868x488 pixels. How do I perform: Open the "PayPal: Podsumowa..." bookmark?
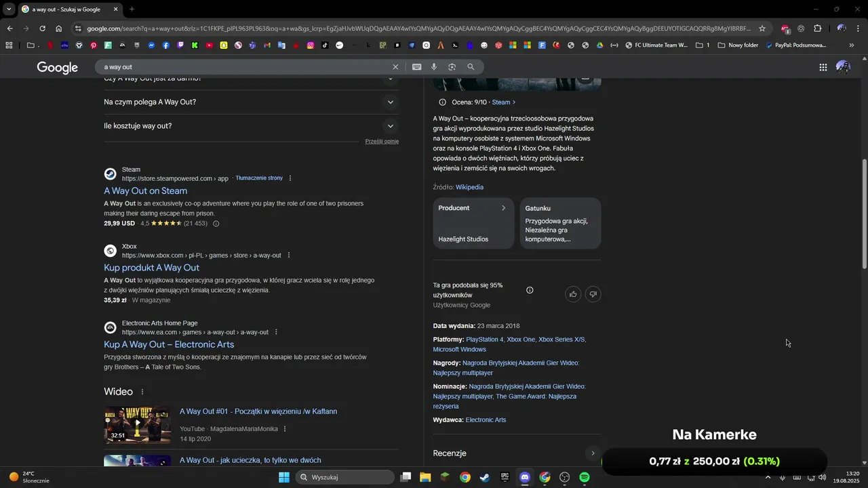796,45
